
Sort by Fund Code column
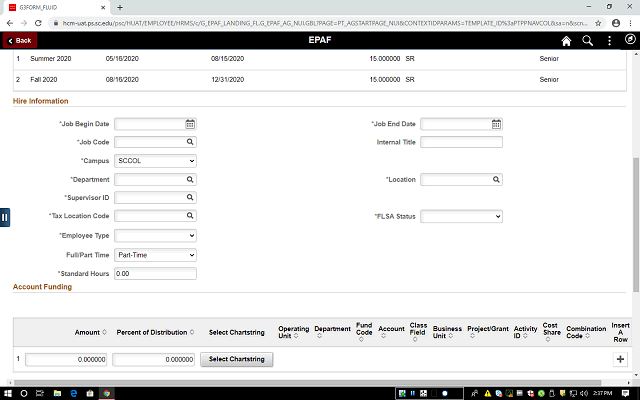(364, 332)
